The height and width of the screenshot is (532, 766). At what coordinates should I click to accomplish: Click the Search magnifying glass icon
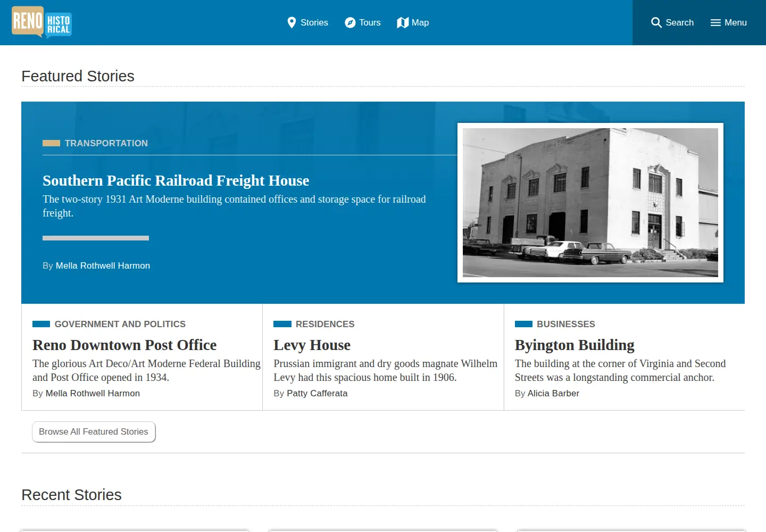(x=656, y=22)
